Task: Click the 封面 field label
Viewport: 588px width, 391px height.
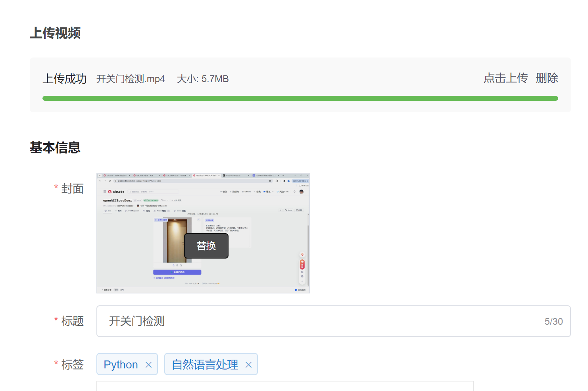Action: coord(73,189)
